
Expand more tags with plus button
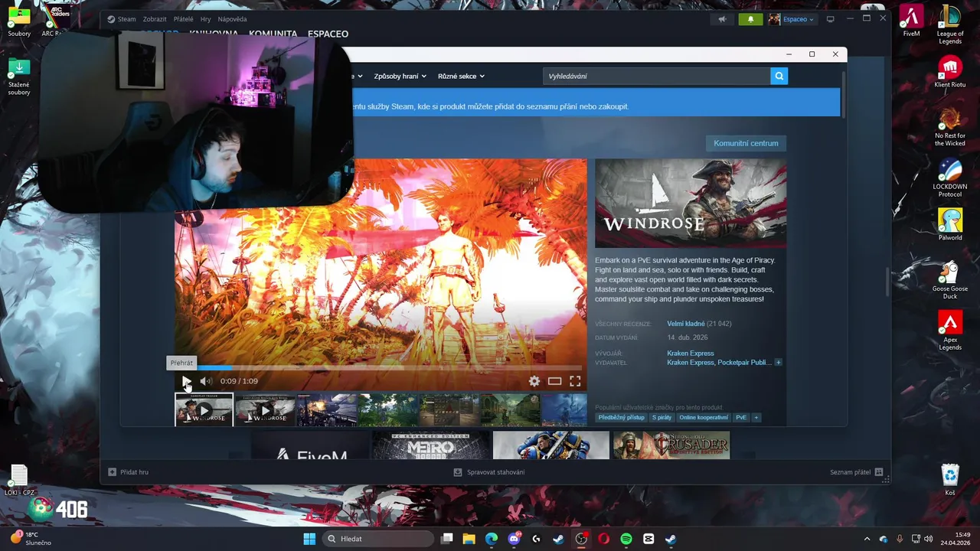(756, 418)
